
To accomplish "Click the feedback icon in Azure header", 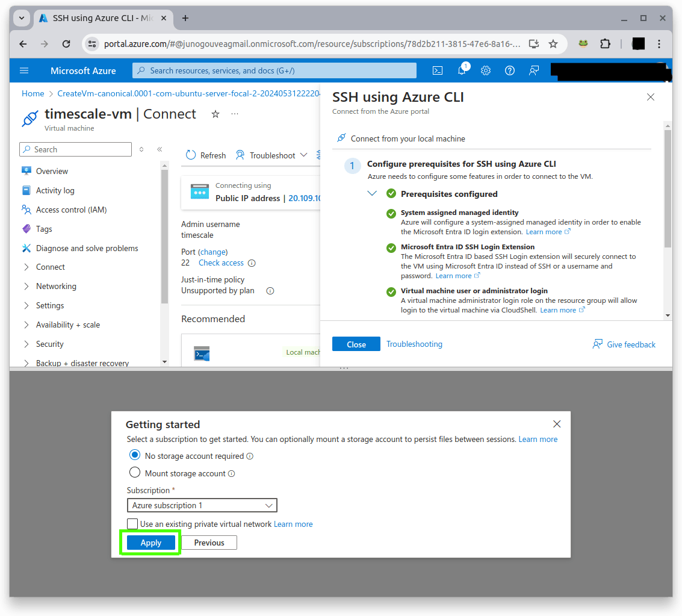I will pos(534,70).
